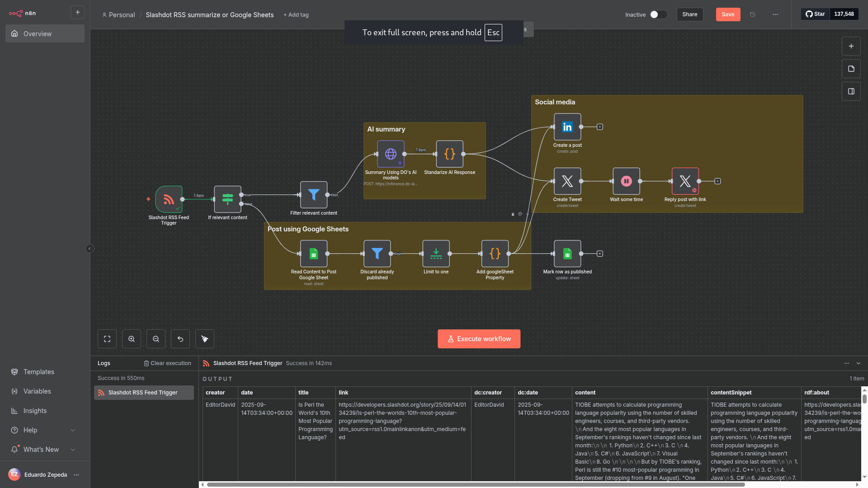Select the Limit to one node
The height and width of the screenshot is (488, 868).
[436, 253]
